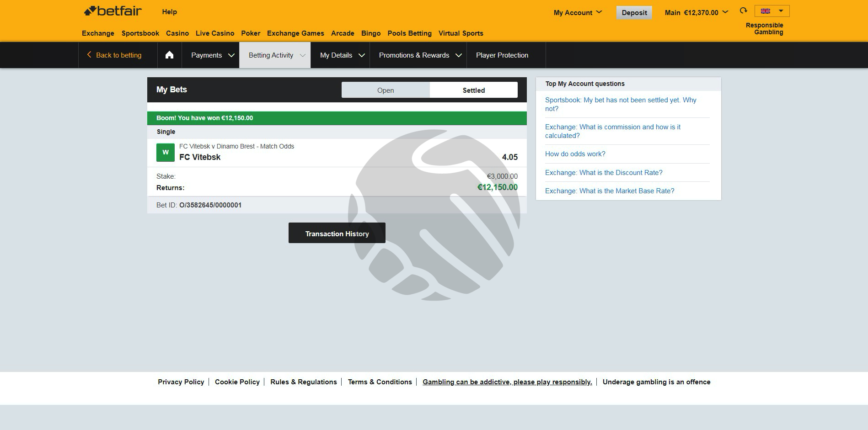Click the green W win badge

166,152
